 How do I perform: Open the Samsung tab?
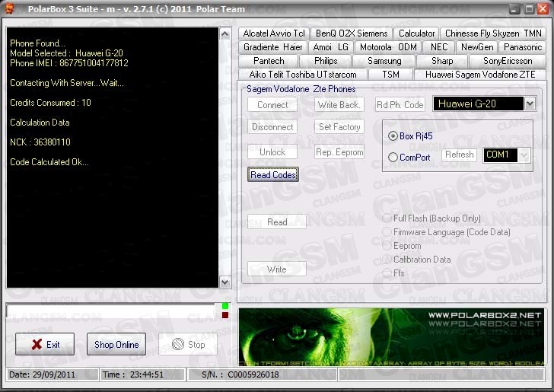pos(384,61)
